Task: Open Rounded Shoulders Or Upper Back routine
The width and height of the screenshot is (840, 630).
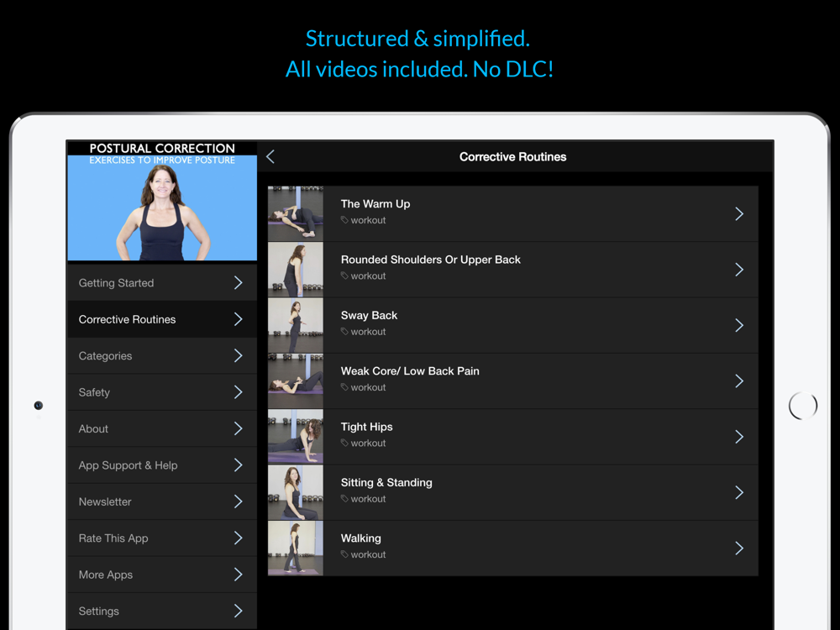Action: (x=512, y=270)
